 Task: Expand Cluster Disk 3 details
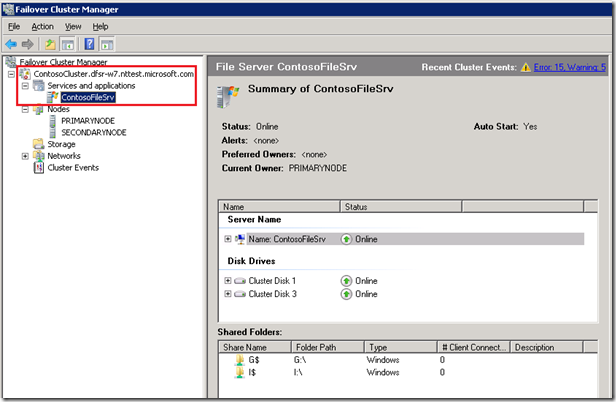tap(228, 294)
